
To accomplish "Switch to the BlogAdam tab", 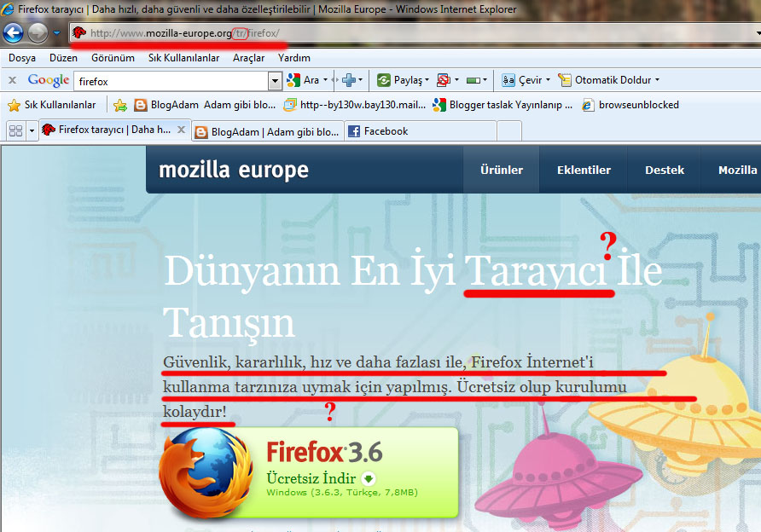I will 267,131.
